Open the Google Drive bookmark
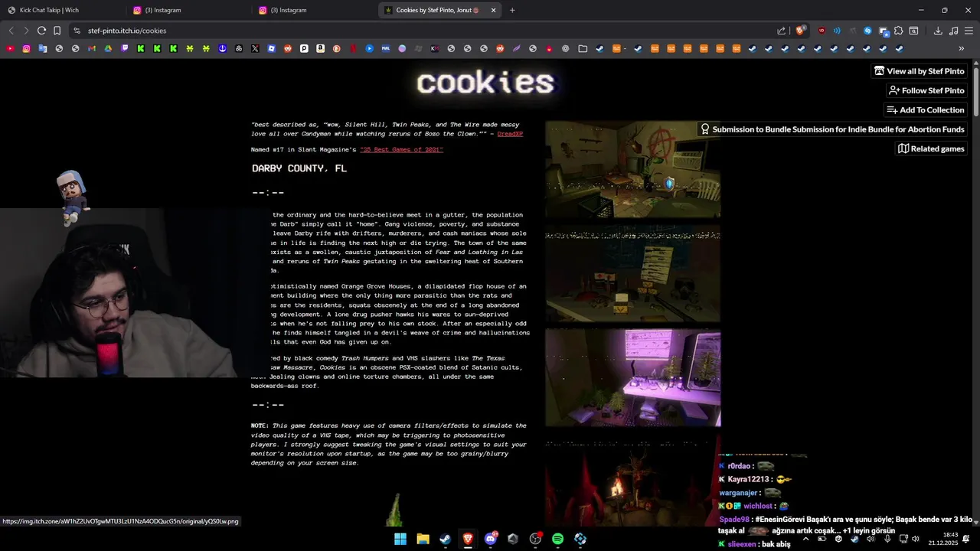Image resolution: width=980 pixels, height=551 pixels. pos(108,48)
